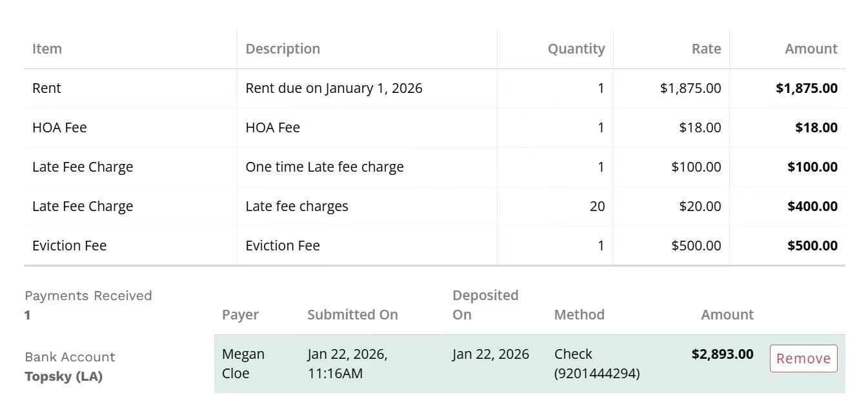Click the Item column header
Screen dimensions: 868x404
click(x=47, y=49)
